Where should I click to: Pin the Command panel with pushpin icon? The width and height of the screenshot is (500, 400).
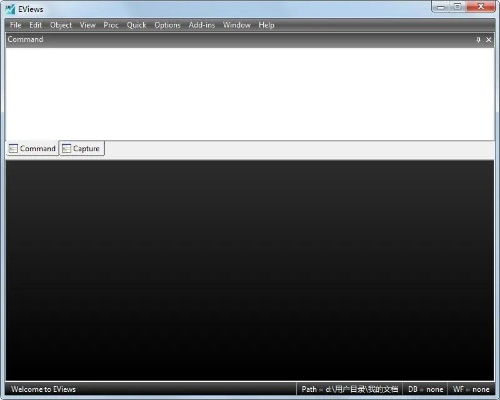click(478, 40)
